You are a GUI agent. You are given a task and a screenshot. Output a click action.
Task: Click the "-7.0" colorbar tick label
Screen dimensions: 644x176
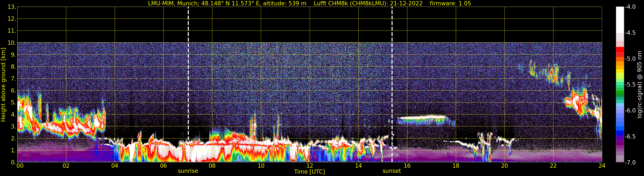pos(630,163)
